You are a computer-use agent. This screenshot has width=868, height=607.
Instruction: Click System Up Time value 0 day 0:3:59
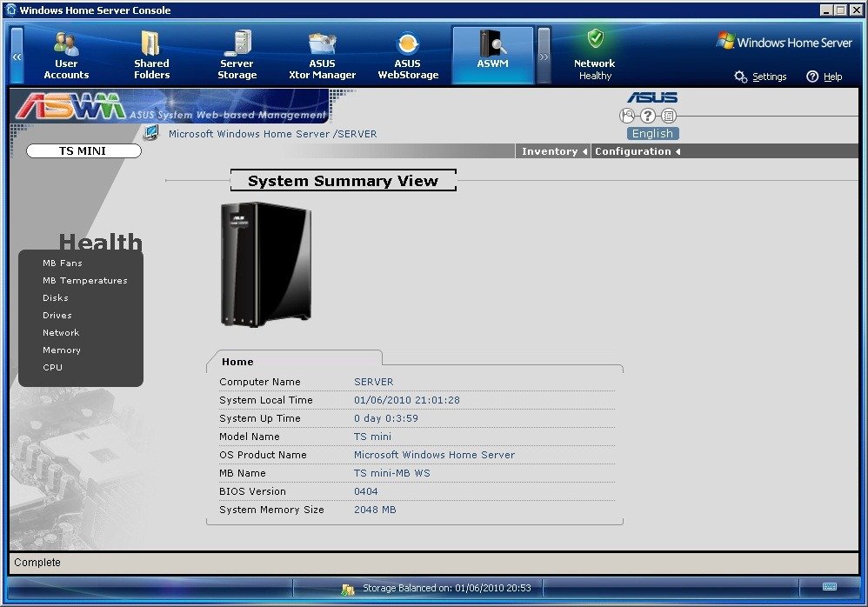[x=386, y=418]
